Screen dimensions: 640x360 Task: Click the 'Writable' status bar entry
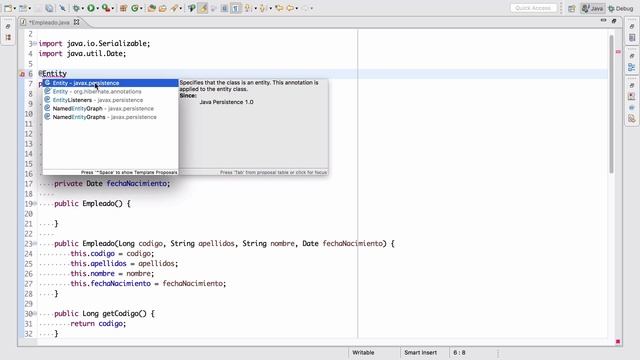pos(363,353)
